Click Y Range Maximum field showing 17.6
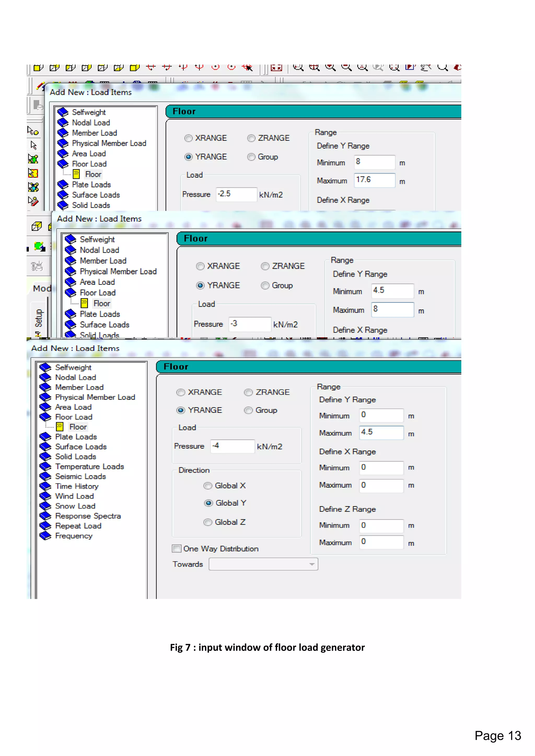Viewport: 535px width, 756px height. point(375,180)
